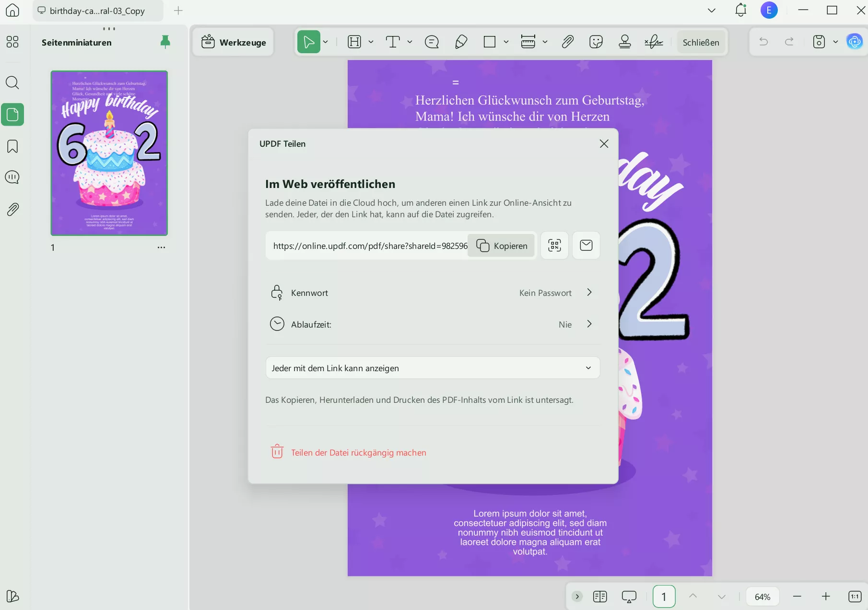Screen dimensions: 868x610
Task: Close the UPDF Teilen dialog
Action: click(604, 144)
